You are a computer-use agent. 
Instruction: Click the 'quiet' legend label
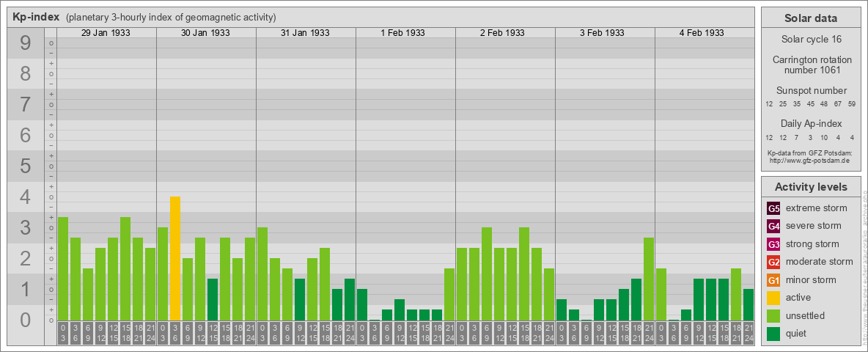click(798, 334)
